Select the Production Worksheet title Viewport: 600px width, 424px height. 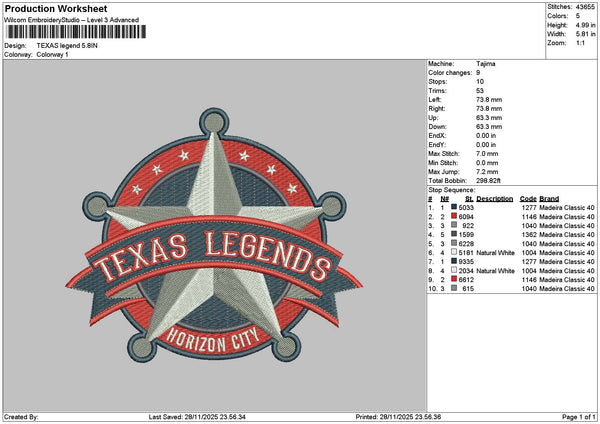click(x=56, y=8)
